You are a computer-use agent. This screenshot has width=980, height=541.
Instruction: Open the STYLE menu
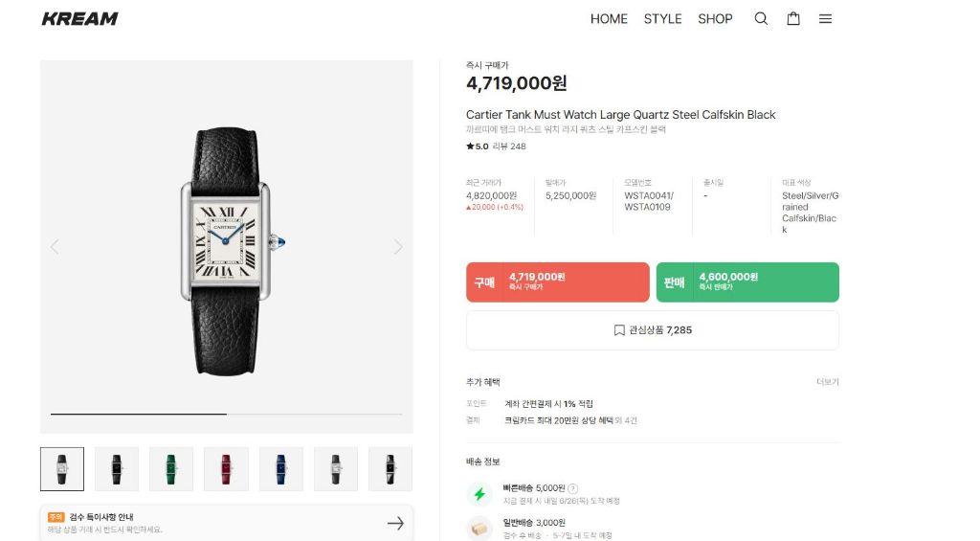(662, 19)
